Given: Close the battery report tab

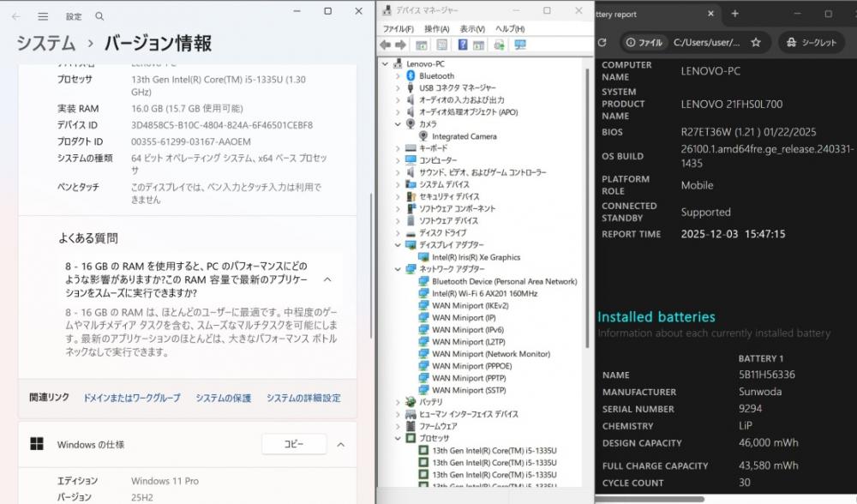Looking at the screenshot, I should [710, 14].
